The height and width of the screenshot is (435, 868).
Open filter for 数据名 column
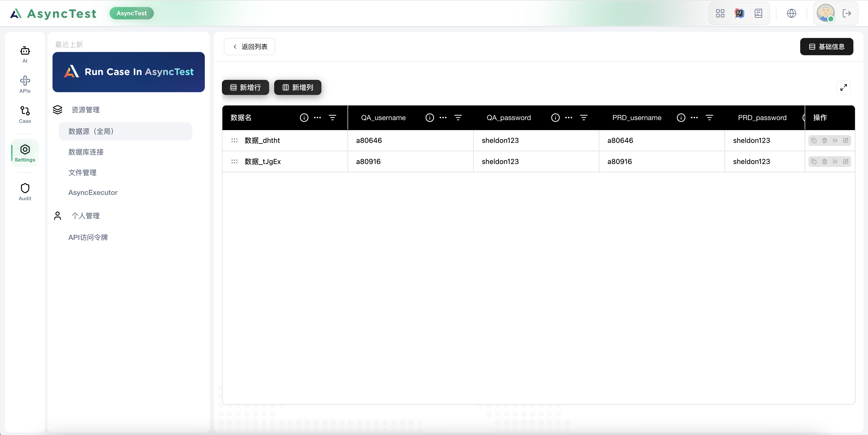(332, 118)
